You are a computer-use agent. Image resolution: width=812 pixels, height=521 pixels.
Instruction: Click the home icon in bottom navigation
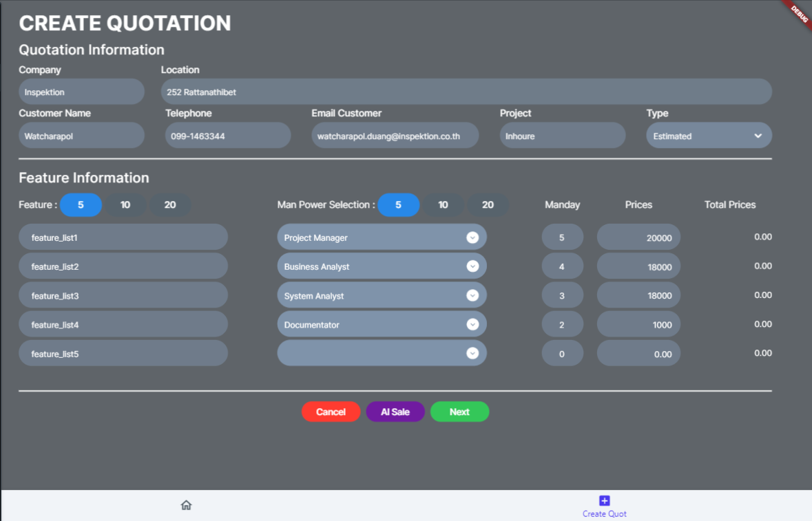[186, 505]
